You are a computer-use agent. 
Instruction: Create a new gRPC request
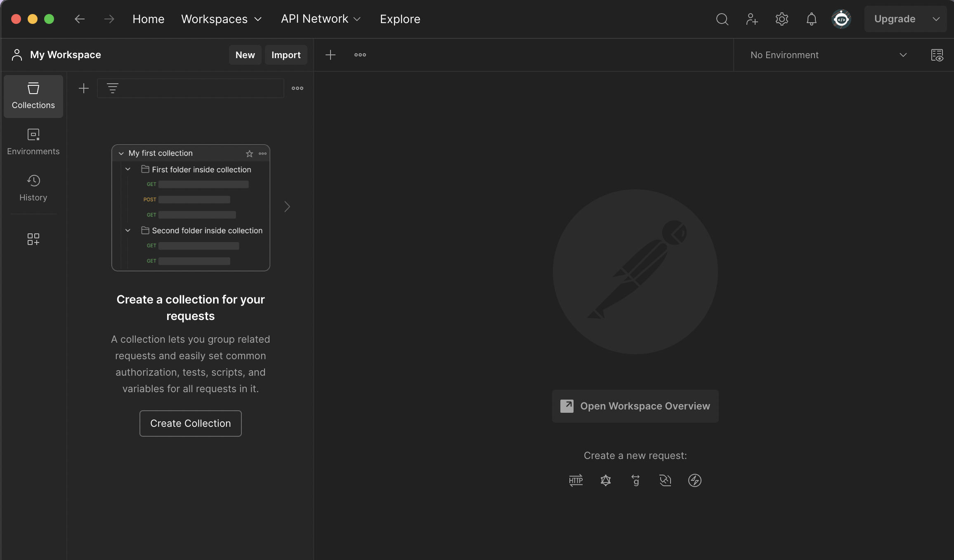click(x=635, y=480)
